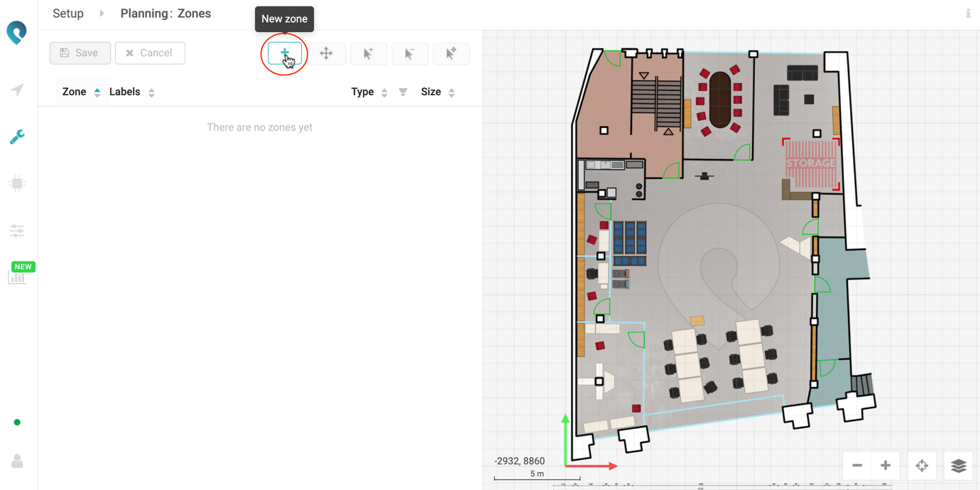The image size is (980, 490).
Task: Open the map layers panel
Action: [959, 466]
